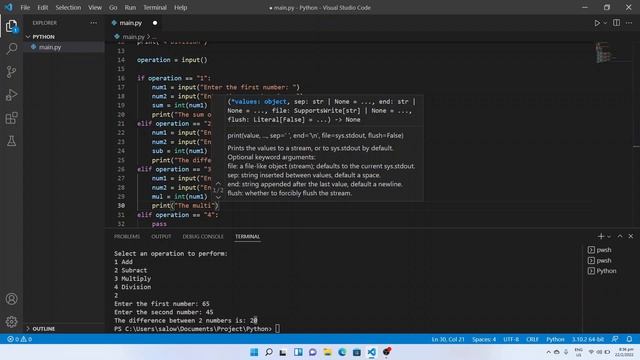Click main.py in the breadcrumb
This screenshot has width=640, height=360.
point(133,37)
